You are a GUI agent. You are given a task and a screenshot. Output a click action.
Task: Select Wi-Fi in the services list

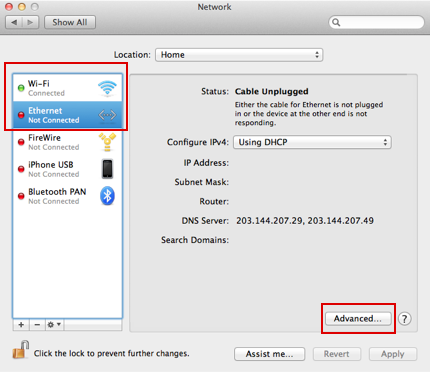pyautogui.click(x=68, y=88)
